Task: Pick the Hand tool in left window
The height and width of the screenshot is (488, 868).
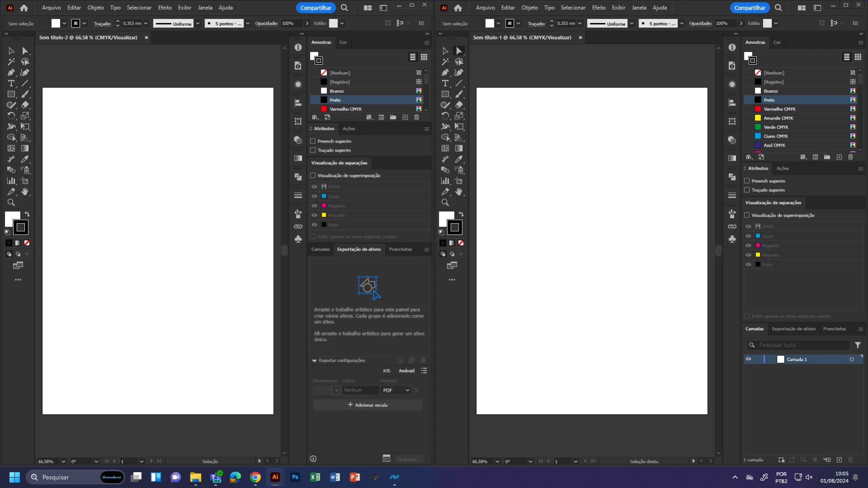Action: 25,192
